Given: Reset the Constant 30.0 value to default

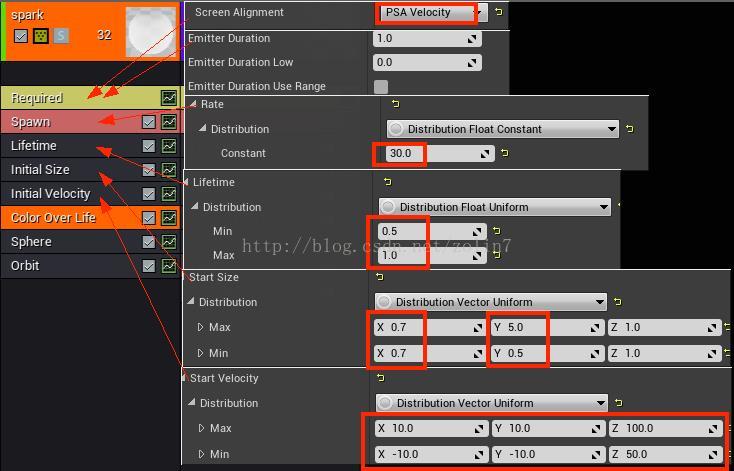Looking at the screenshot, I should [x=505, y=153].
